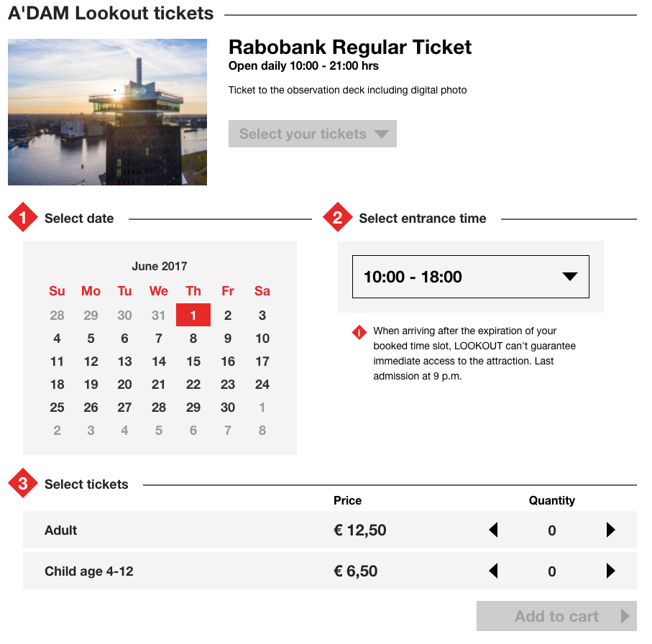Open the entrance time dropdown
Image resolution: width=652 pixels, height=644 pixels.
click(470, 277)
